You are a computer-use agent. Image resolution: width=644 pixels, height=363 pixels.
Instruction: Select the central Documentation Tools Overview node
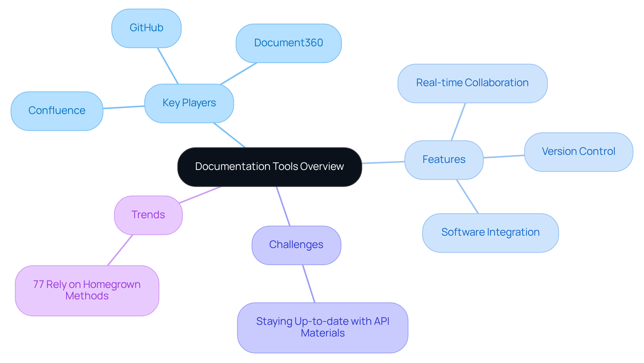[x=270, y=167]
